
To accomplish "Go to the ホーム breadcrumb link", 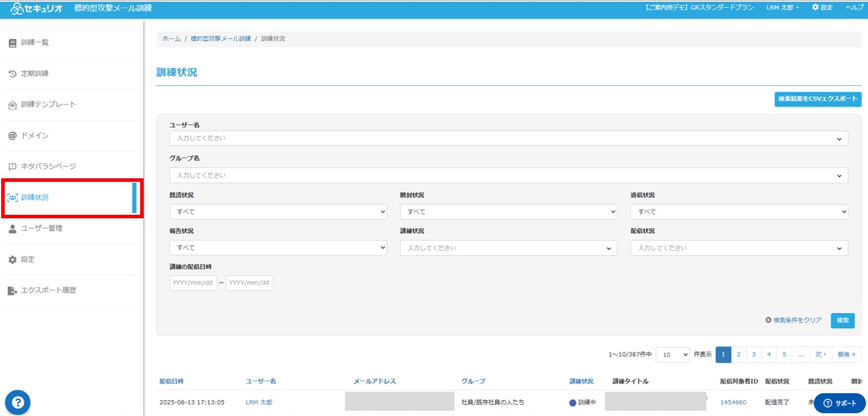I will pyautogui.click(x=171, y=38).
